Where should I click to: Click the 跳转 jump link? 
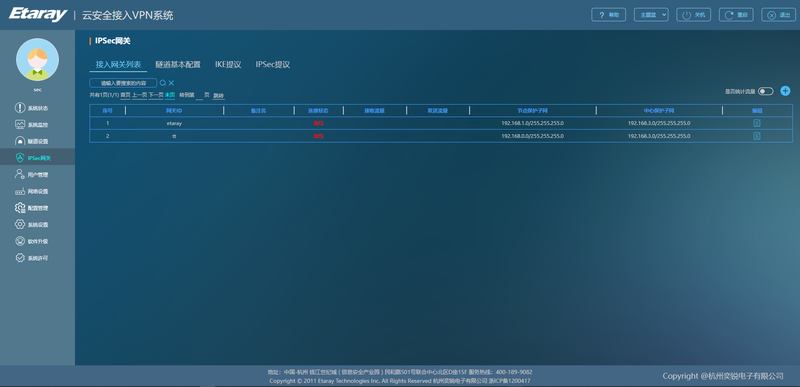(x=218, y=95)
